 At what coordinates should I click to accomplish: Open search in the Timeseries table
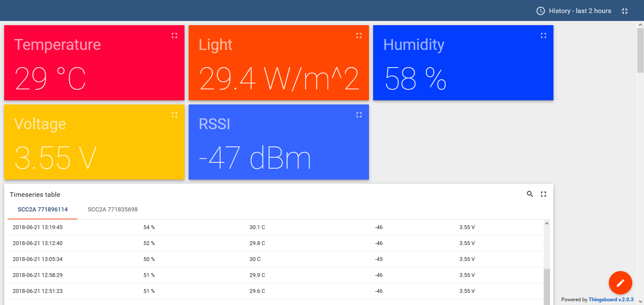[x=530, y=194]
